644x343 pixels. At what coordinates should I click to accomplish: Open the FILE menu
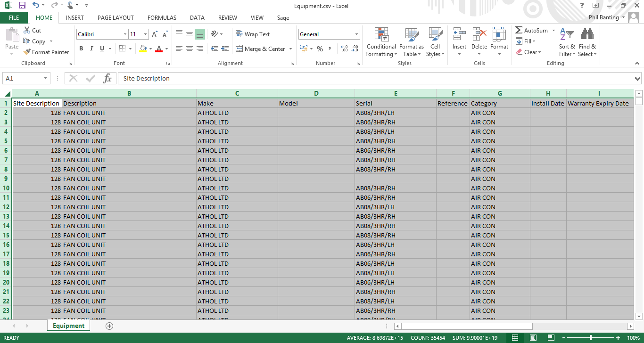click(x=14, y=17)
